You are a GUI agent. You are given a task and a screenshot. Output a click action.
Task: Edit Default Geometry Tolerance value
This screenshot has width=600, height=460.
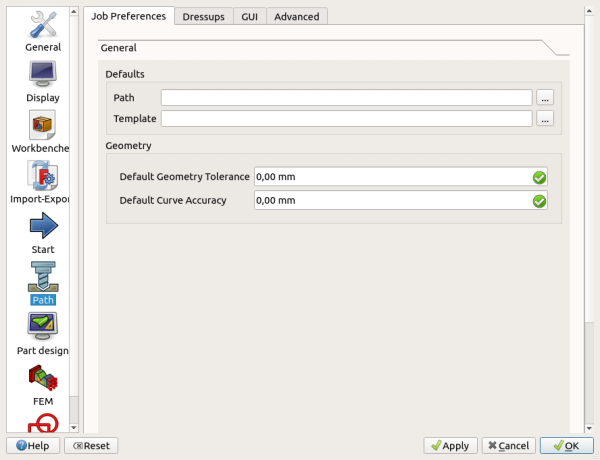coord(401,177)
